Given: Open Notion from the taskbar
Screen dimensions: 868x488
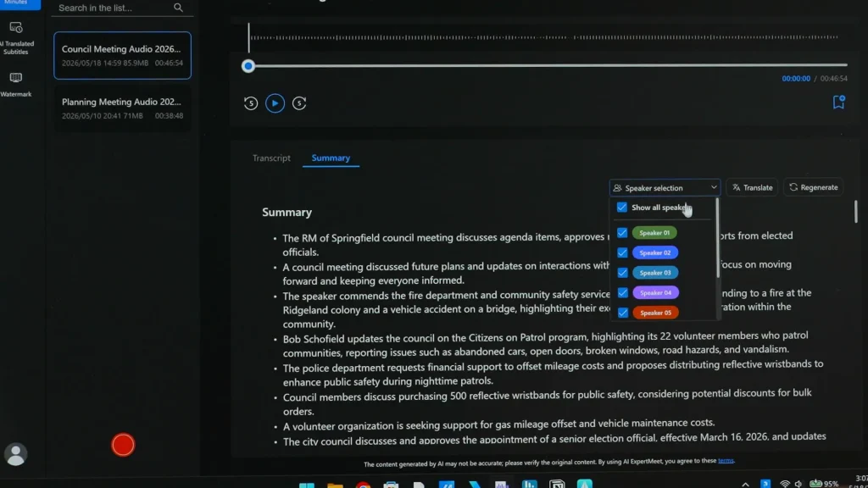Looking at the screenshot, I should pos(557,484).
